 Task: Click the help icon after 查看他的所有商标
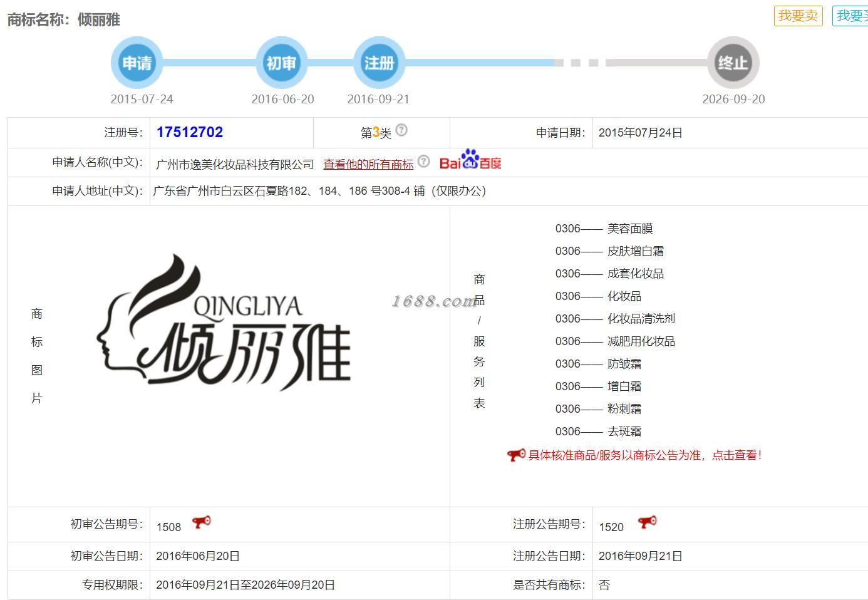pyautogui.click(x=424, y=162)
